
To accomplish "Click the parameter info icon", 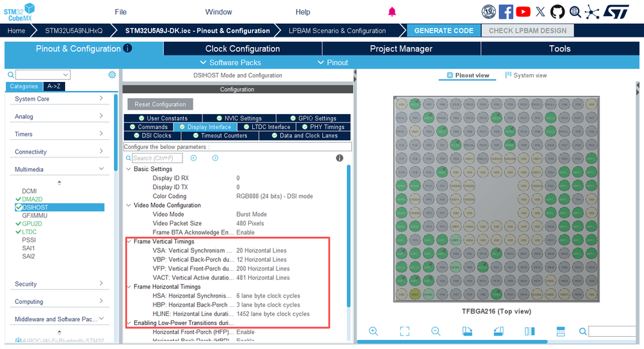I will (339, 158).
